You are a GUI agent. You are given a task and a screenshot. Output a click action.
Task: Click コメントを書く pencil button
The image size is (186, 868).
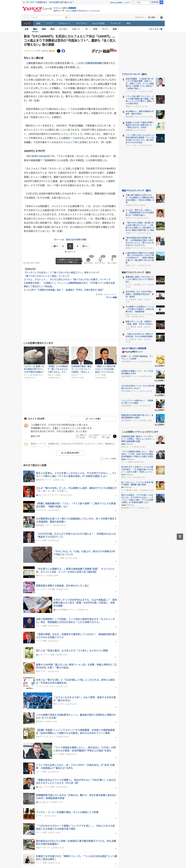[x=93, y=419]
